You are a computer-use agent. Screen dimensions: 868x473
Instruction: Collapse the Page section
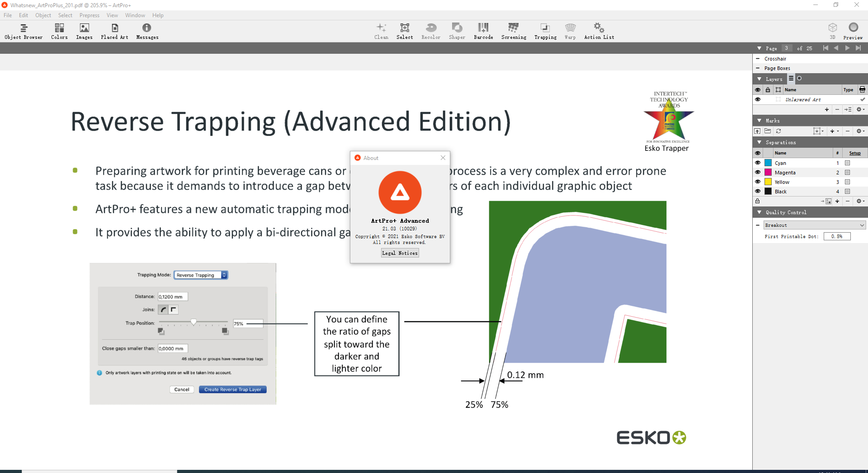(x=759, y=48)
